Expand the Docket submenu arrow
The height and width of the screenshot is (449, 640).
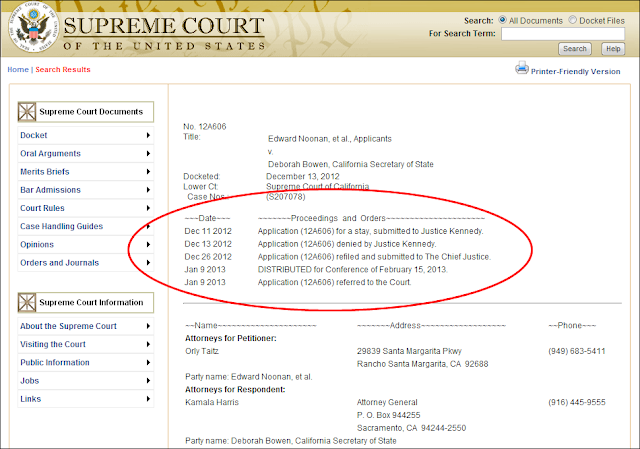pyautogui.click(x=148, y=135)
